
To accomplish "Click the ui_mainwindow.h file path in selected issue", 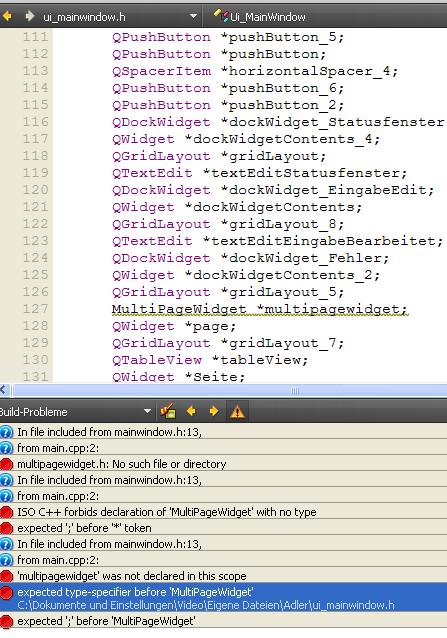I will (x=206, y=605).
